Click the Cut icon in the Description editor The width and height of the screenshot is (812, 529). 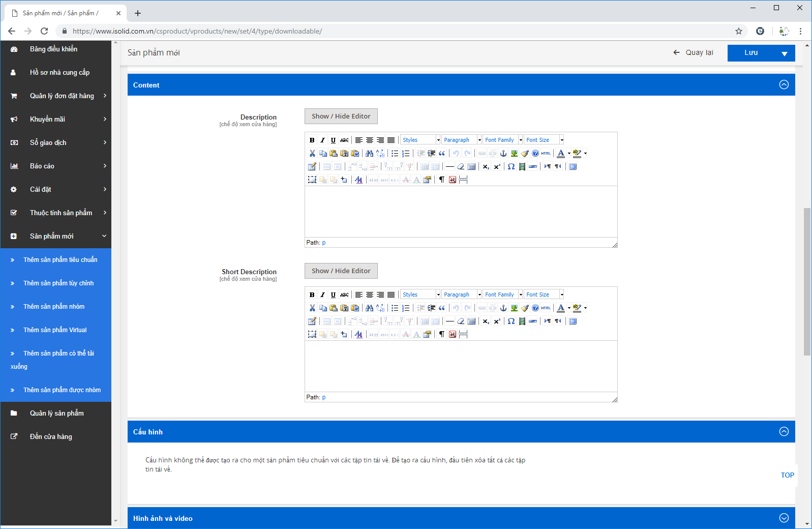(312, 153)
